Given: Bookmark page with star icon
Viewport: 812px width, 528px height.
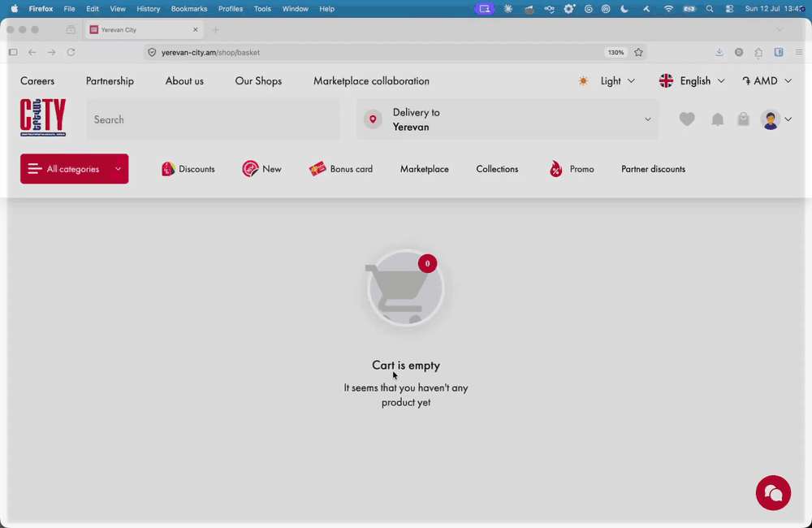Looking at the screenshot, I should 638,52.
